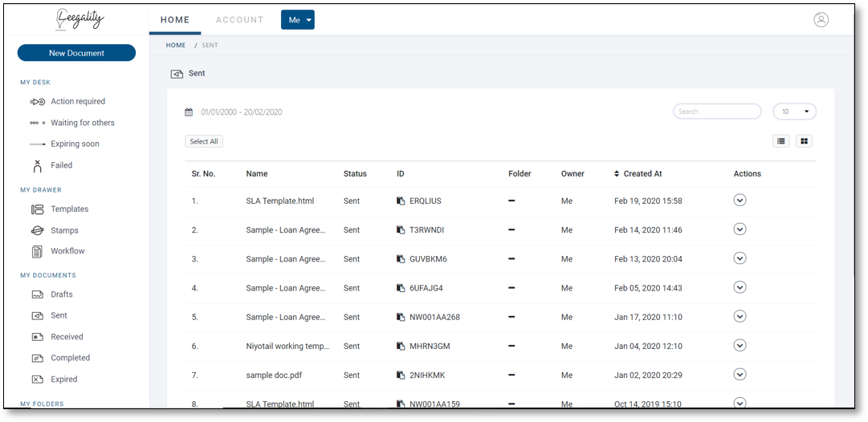
Task: Click the Leegality logo
Action: coord(79,19)
